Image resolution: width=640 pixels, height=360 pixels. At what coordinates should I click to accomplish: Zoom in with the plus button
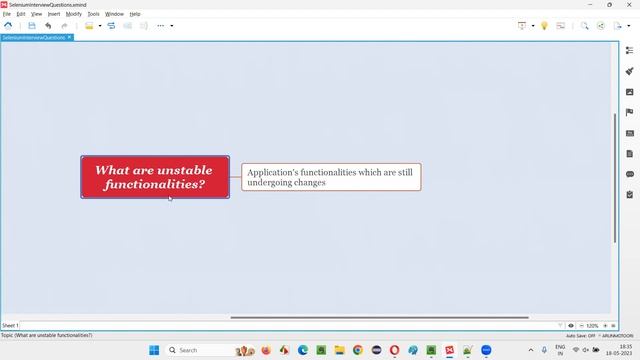pos(605,325)
